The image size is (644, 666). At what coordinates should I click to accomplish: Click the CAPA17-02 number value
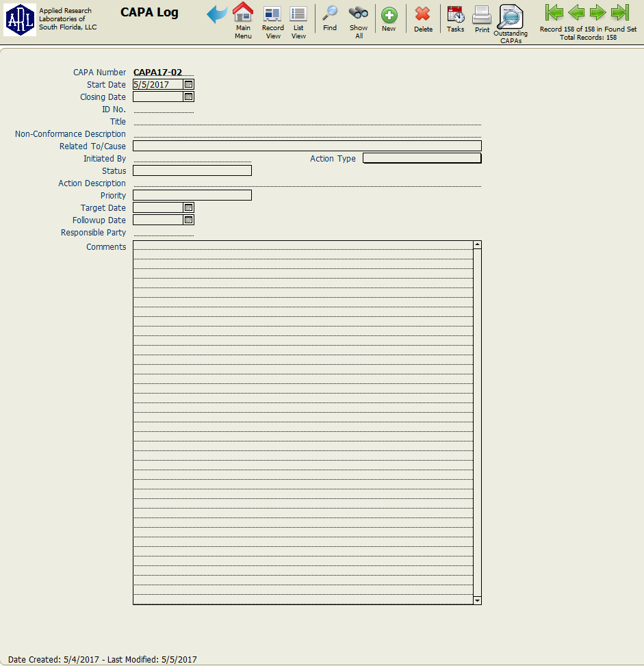[157, 72]
